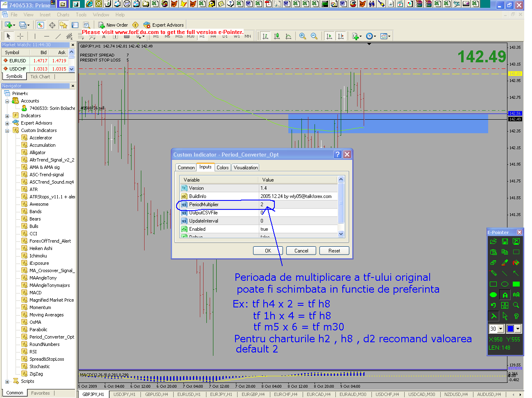Select the crosshair tool in toolbar
The image size is (532, 398).
click(x=20, y=36)
